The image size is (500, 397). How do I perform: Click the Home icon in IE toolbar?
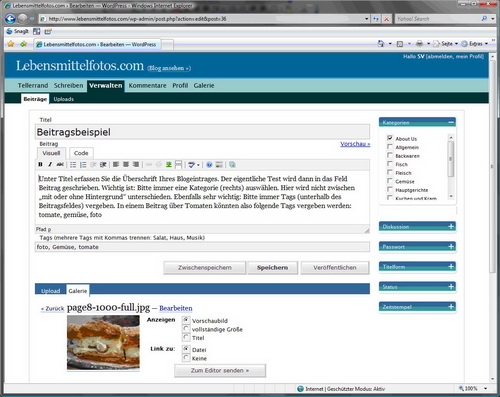pos(381,44)
